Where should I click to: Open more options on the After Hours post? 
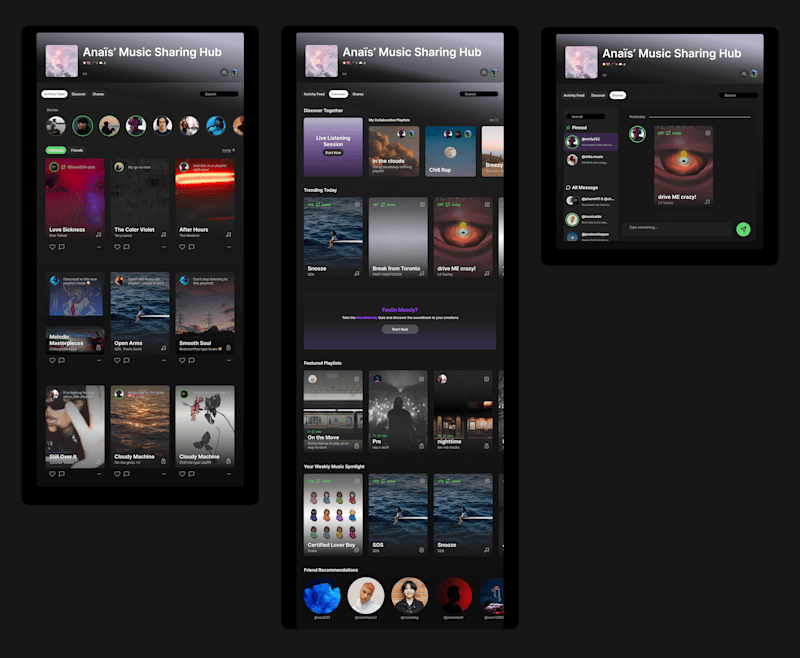[229, 247]
